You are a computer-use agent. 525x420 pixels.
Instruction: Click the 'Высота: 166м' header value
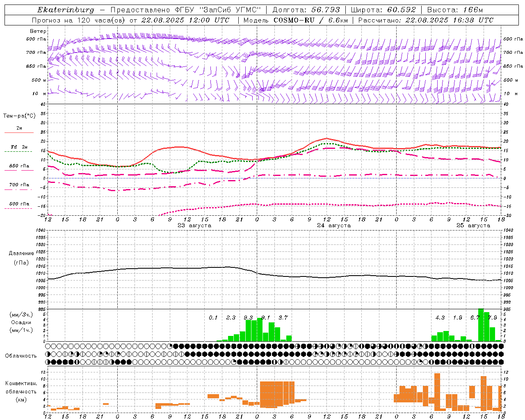tap(455, 10)
